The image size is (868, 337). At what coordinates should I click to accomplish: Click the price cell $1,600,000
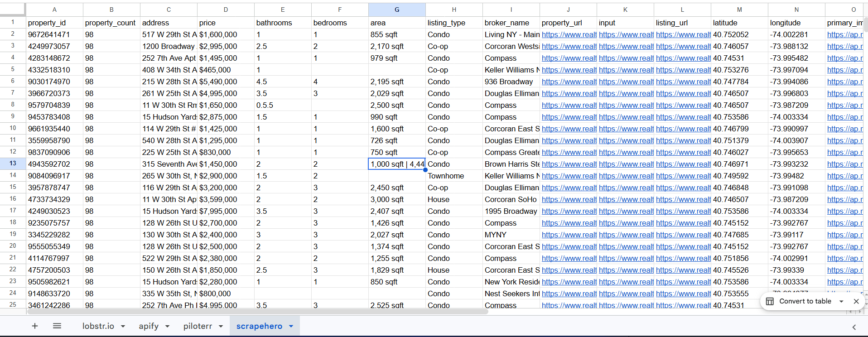click(x=226, y=34)
